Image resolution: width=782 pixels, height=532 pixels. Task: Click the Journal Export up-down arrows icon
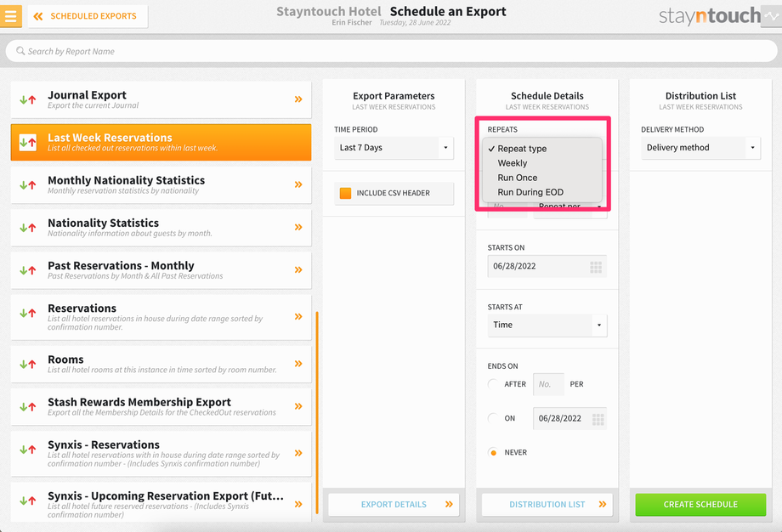click(x=28, y=99)
